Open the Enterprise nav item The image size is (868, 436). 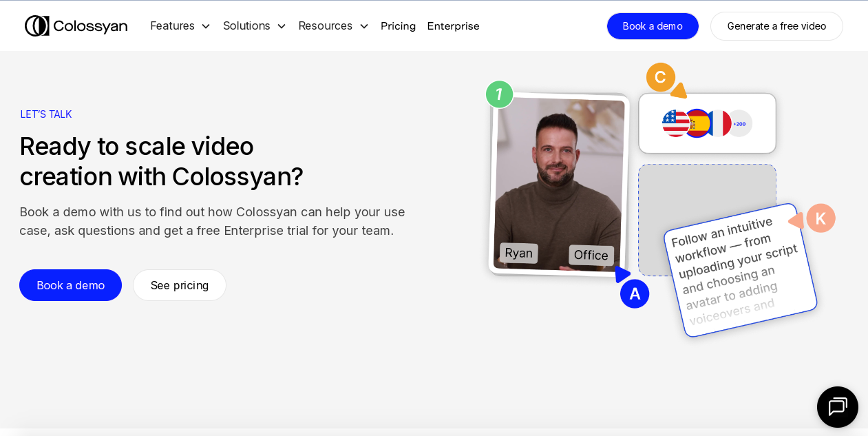[453, 26]
